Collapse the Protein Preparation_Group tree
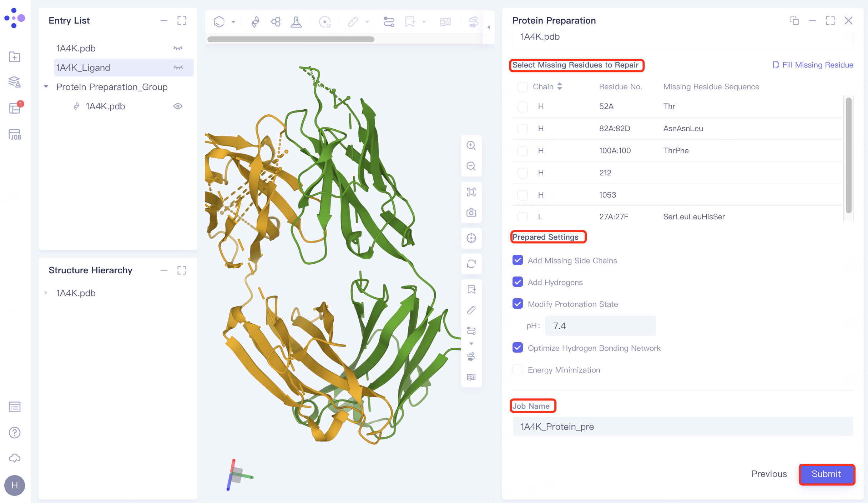Image resolution: width=868 pixels, height=503 pixels. (46, 87)
